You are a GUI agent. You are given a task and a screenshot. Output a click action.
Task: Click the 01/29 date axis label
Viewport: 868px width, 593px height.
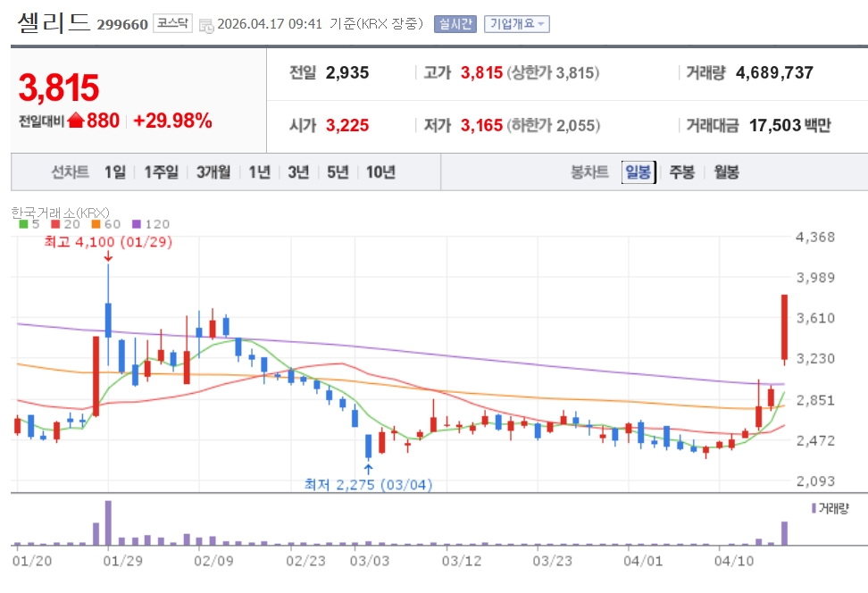point(122,561)
